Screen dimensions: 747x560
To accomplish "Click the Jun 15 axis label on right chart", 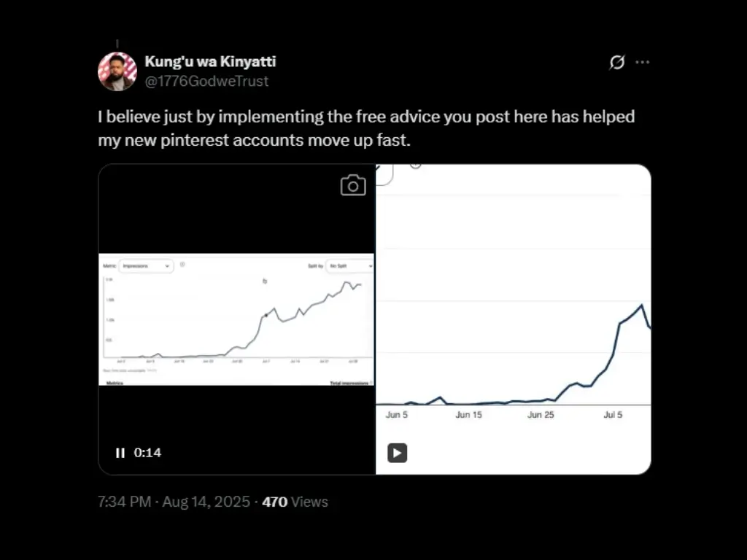I will point(468,415).
